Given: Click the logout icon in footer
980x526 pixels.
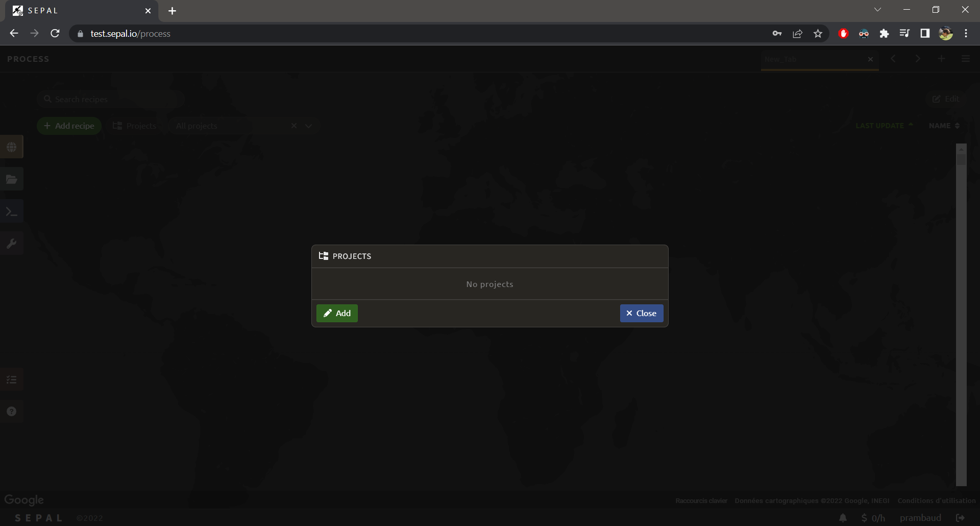Looking at the screenshot, I should point(960,518).
